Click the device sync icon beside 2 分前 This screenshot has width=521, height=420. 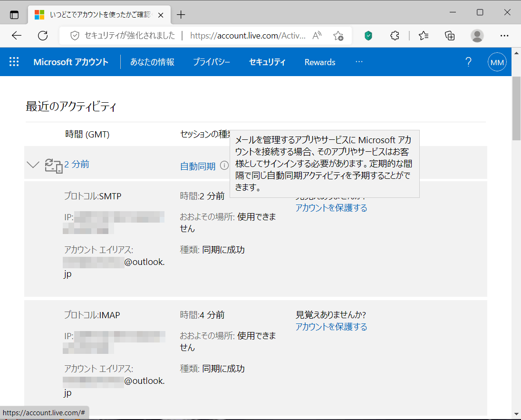pyautogui.click(x=54, y=166)
